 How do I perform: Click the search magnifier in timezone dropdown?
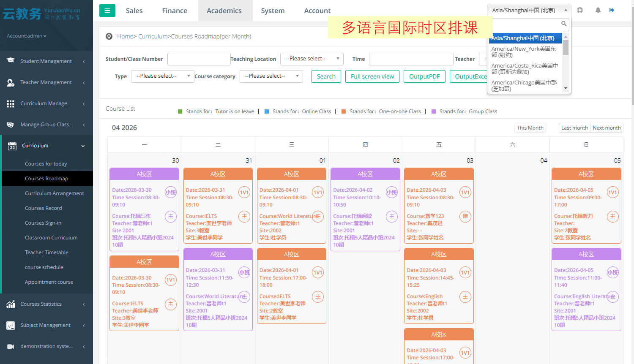(x=564, y=24)
